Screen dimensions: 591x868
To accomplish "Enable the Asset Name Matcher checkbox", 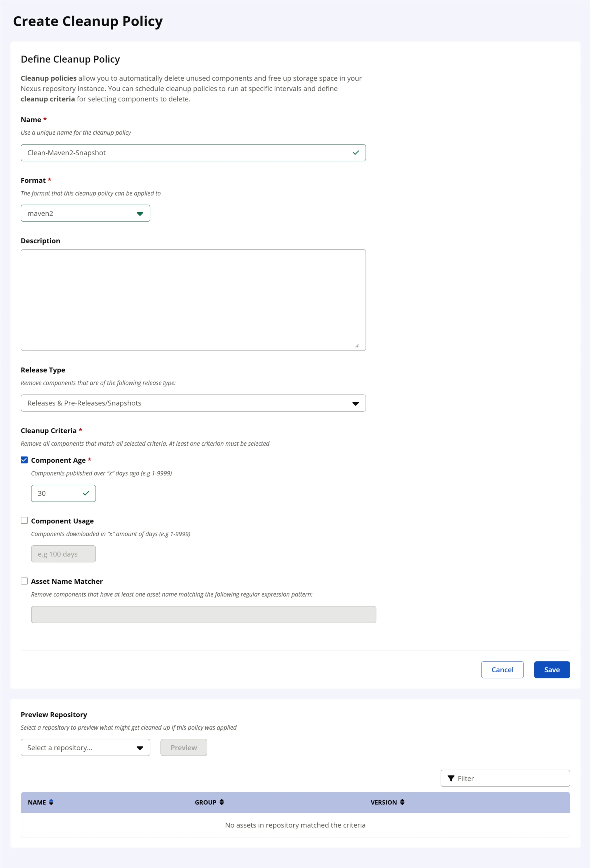I will [24, 581].
